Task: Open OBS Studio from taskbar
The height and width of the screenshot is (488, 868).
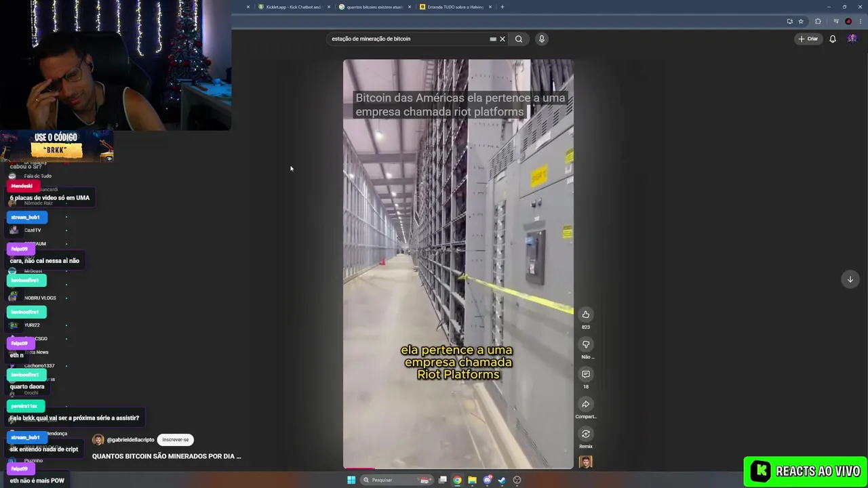Action: tap(517, 480)
